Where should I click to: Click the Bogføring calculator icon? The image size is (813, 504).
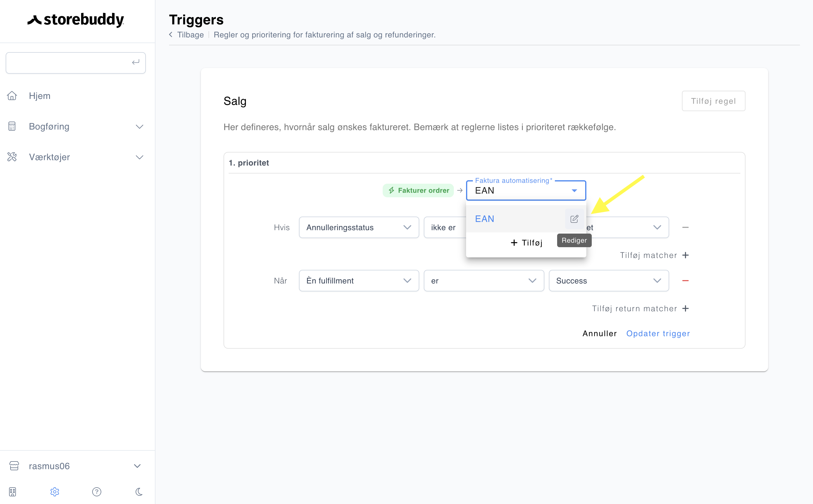(12, 126)
